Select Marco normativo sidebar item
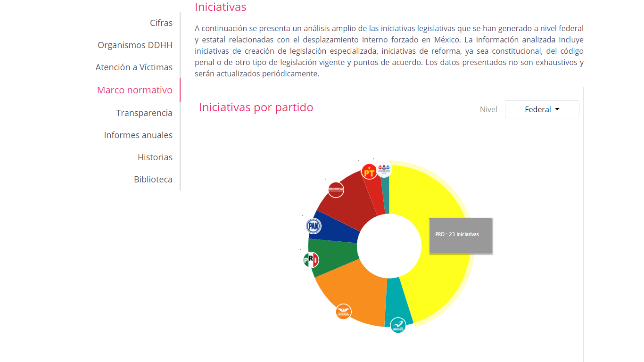The width and height of the screenshot is (644, 362). 135,90
